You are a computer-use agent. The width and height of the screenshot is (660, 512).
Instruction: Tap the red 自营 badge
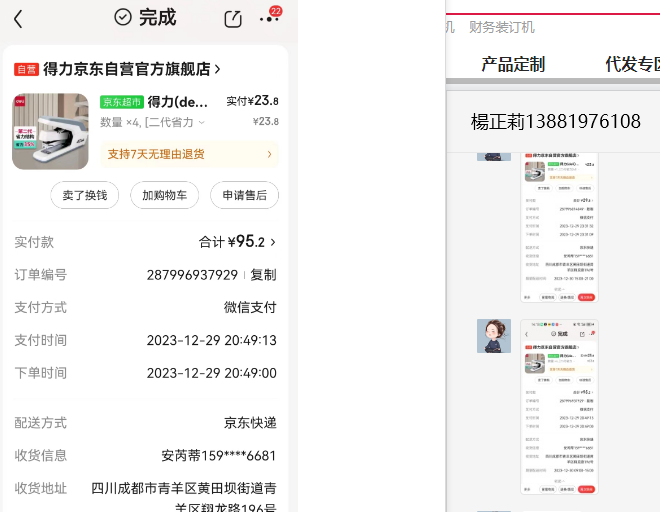(x=27, y=69)
